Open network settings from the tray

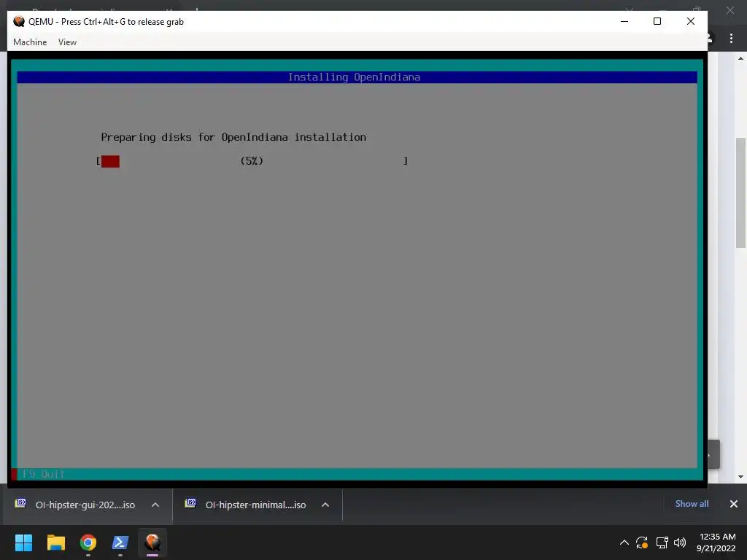coord(662,542)
